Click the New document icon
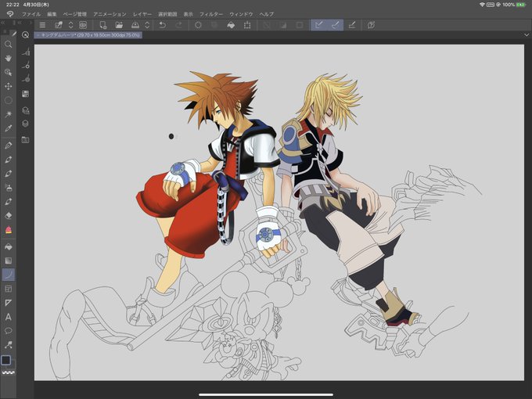This screenshot has height=399, width=532. point(102,25)
